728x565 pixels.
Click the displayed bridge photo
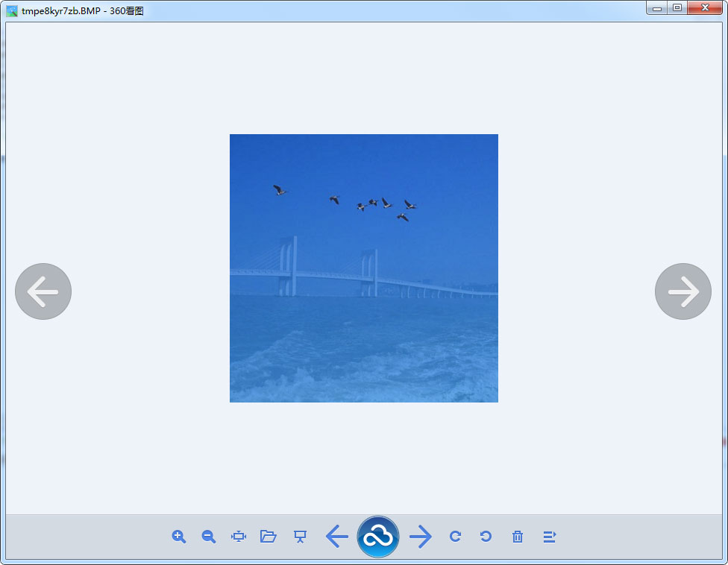click(x=364, y=268)
